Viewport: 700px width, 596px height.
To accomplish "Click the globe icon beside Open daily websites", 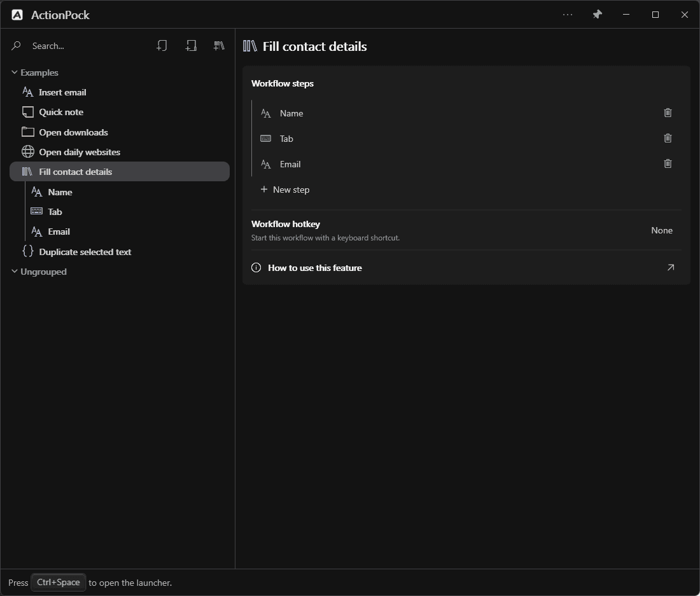I will tap(27, 151).
